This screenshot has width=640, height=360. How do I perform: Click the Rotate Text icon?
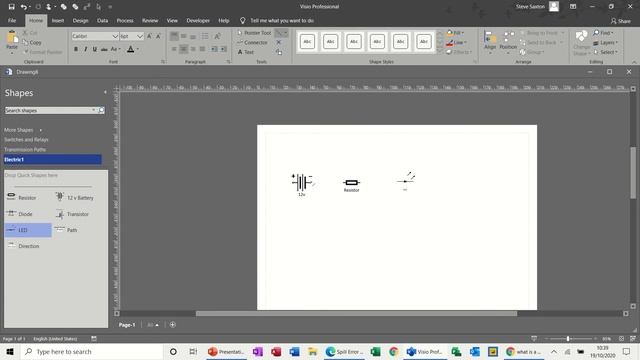point(218,36)
